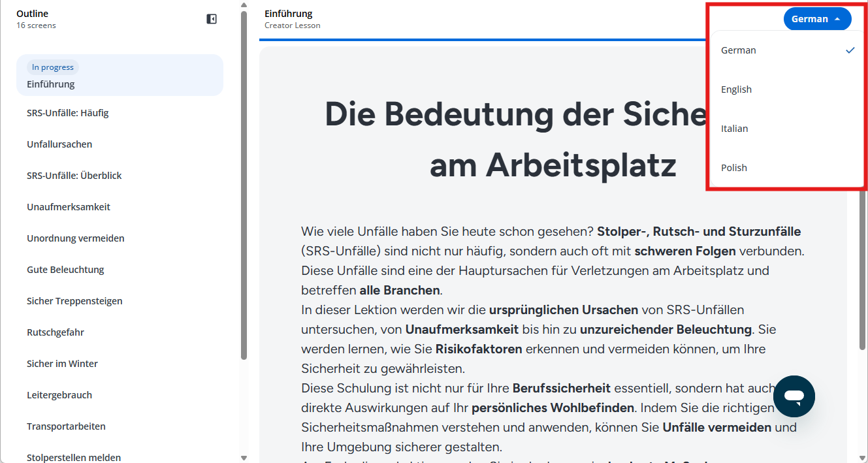
Task: Click the outline sidebar scrollbar thumb
Action: pyautogui.click(x=244, y=185)
